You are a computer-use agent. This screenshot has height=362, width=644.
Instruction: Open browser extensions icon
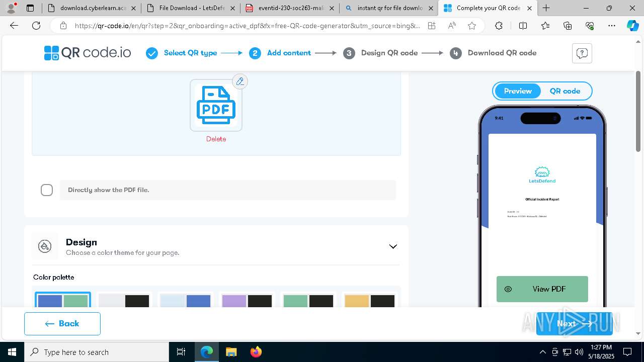499,26
